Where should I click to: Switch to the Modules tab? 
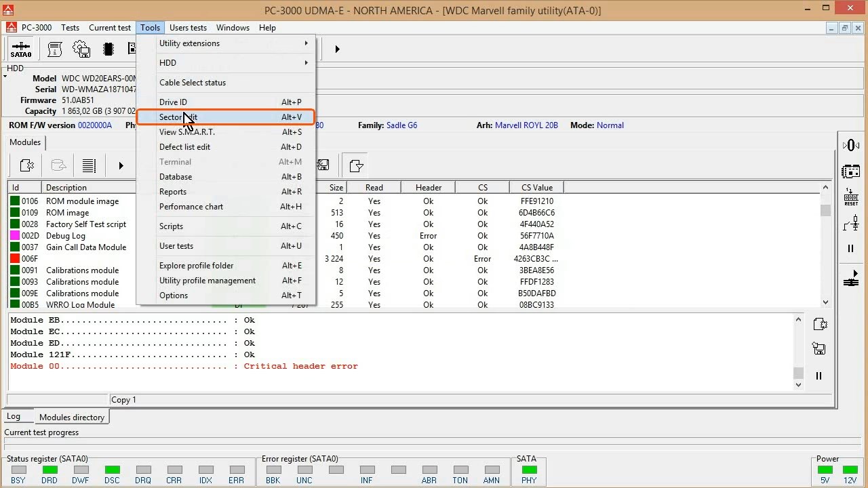pyautogui.click(x=25, y=142)
